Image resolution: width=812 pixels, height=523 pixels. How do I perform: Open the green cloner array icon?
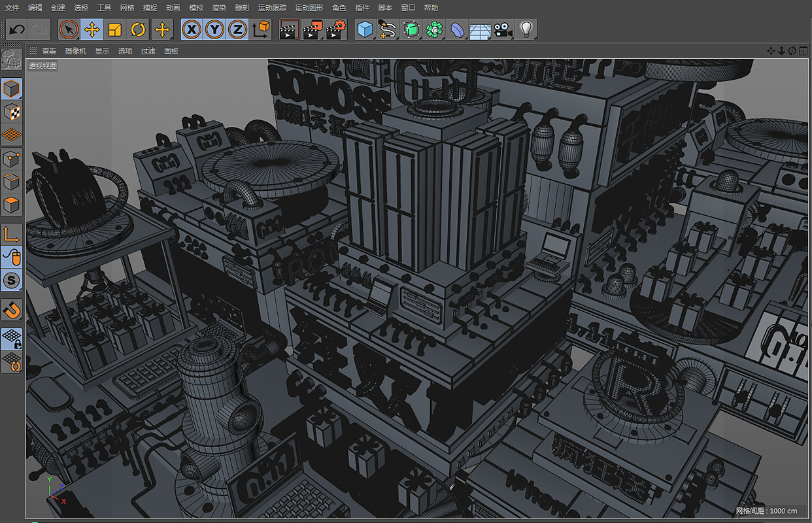[433, 29]
